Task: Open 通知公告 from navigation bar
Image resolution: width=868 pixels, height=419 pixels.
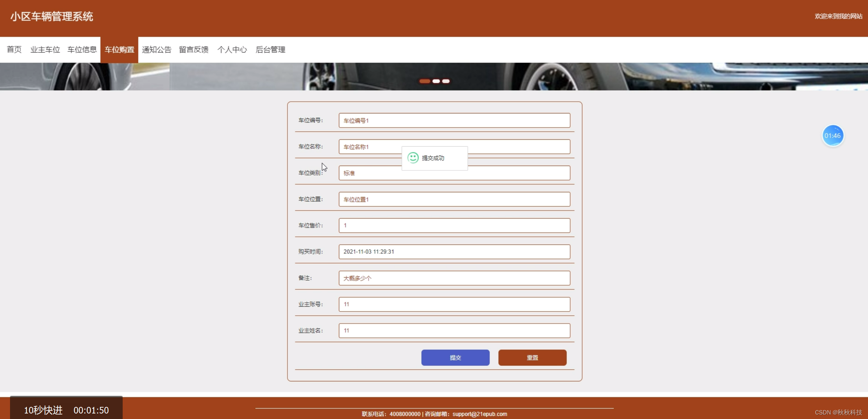Action: pyautogui.click(x=157, y=50)
